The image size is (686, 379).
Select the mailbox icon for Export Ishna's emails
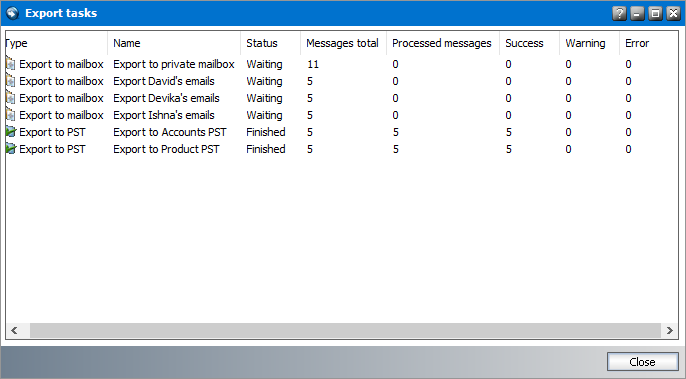10,116
